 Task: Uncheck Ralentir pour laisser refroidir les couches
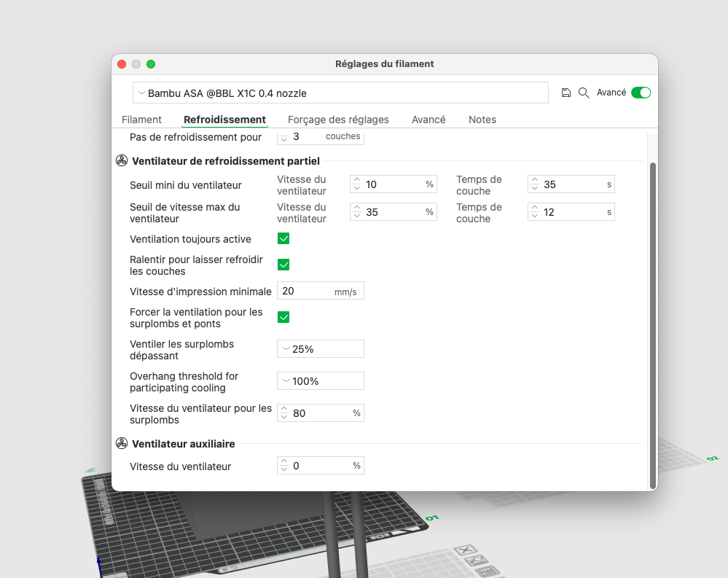tap(283, 265)
